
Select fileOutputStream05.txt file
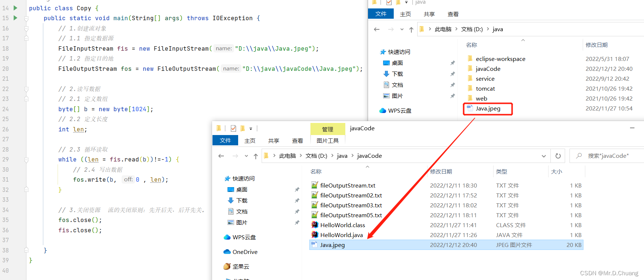(x=347, y=215)
